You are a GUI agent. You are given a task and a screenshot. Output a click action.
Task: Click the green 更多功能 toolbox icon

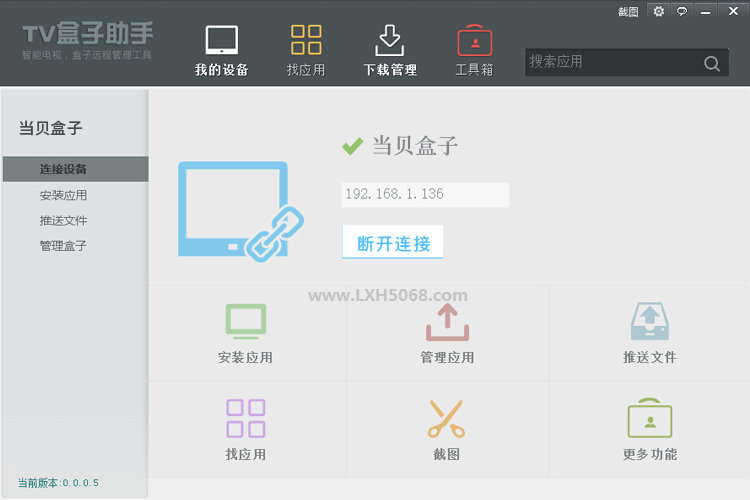650,418
